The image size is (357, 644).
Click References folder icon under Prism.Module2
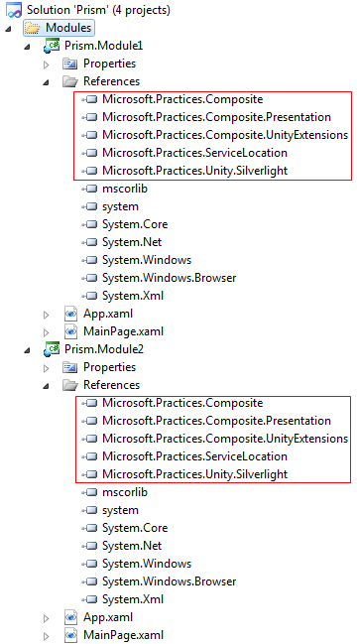70,385
